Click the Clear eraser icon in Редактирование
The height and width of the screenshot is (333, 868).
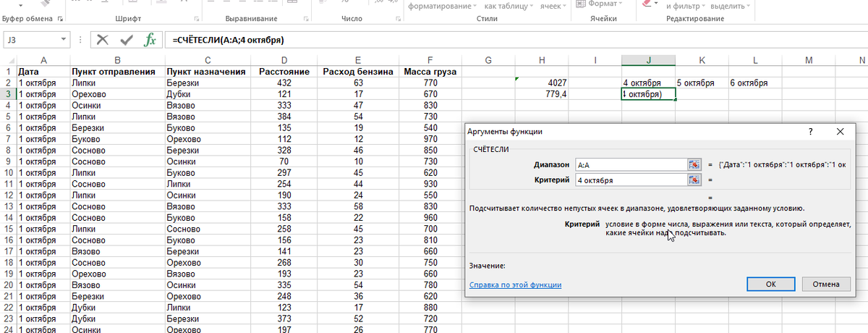648,4
